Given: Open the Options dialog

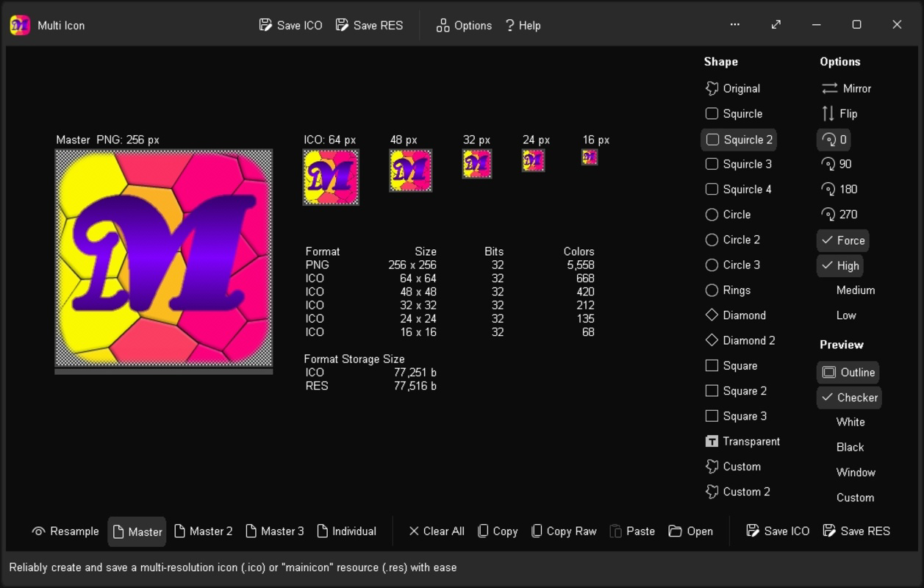Looking at the screenshot, I should click(x=463, y=24).
